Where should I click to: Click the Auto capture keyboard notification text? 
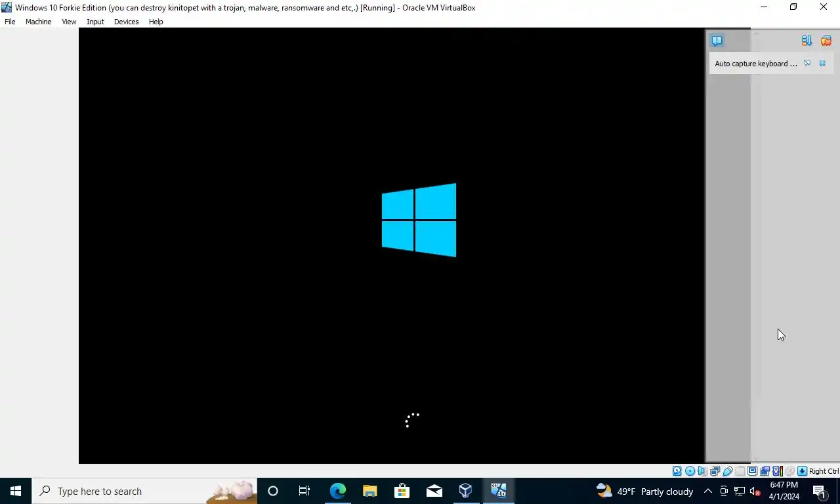click(x=756, y=64)
